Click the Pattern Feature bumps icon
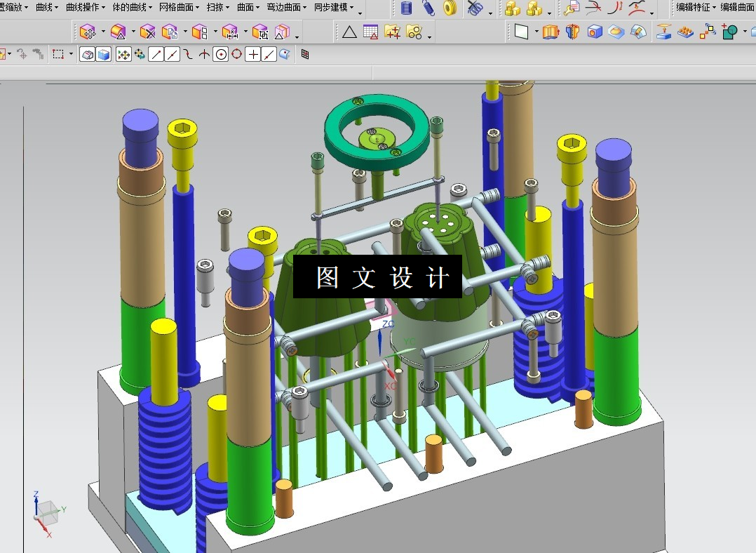The height and width of the screenshot is (553, 756). (x=685, y=32)
